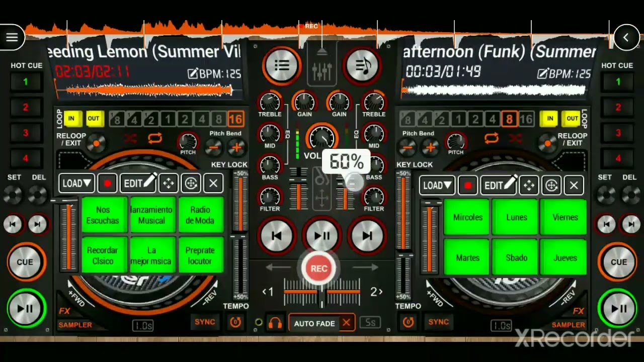
Task: Open left deck 1.0s duration selector
Action: tap(143, 326)
